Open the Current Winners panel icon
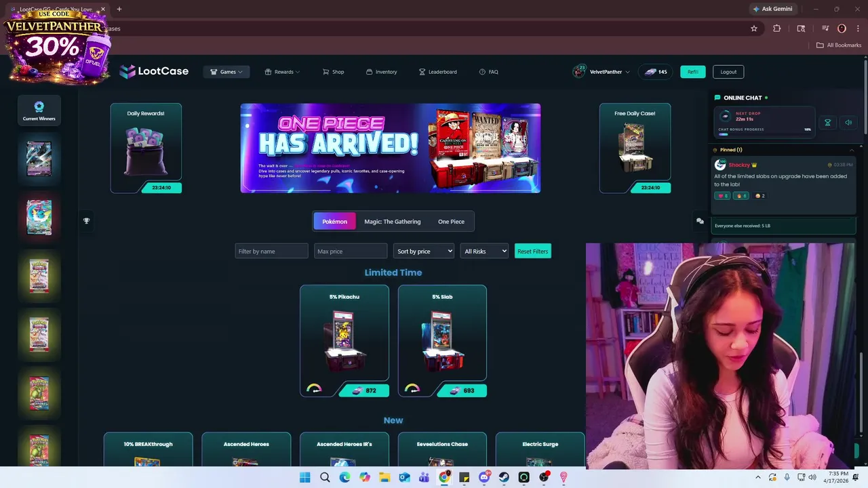Image resolution: width=868 pixels, height=488 pixels. 39,110
